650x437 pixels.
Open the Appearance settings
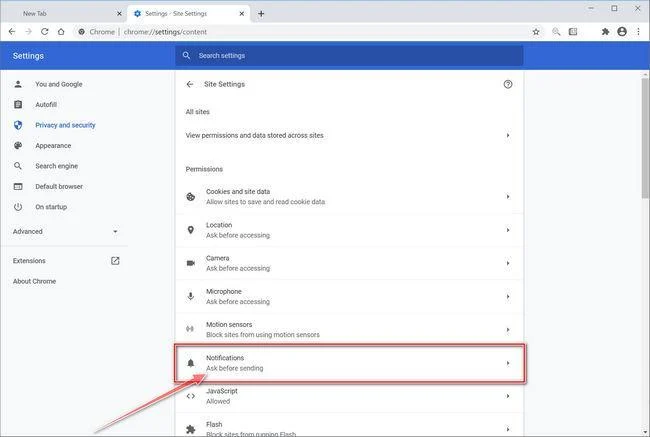(x=53, y=146)
